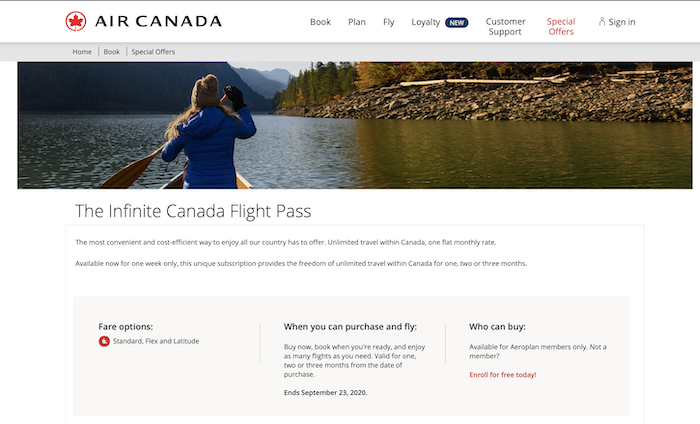Screen dimensions: 700x424
Task: Click the NEW badge beside Loyalty
Action: [457, 22]
